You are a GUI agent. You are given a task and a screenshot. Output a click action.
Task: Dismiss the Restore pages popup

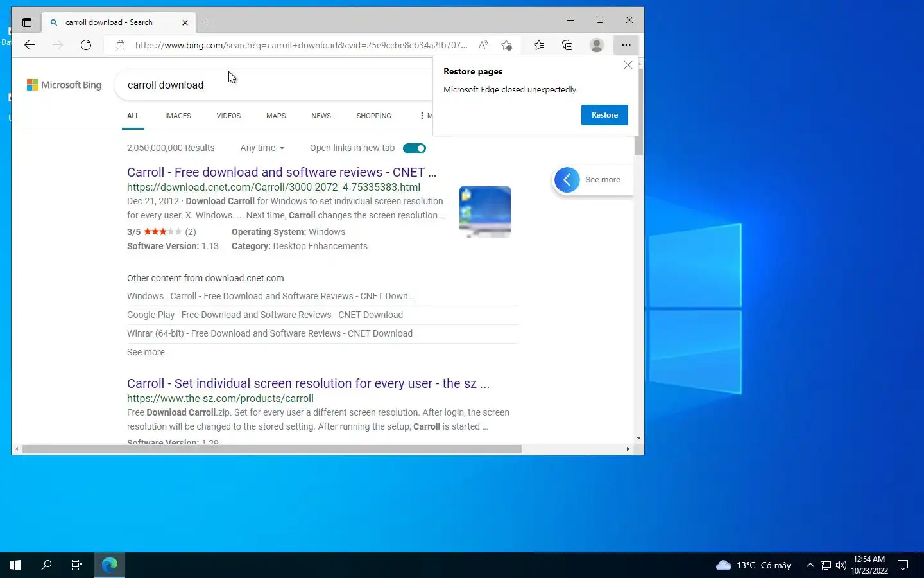click(x=628, y=65)
